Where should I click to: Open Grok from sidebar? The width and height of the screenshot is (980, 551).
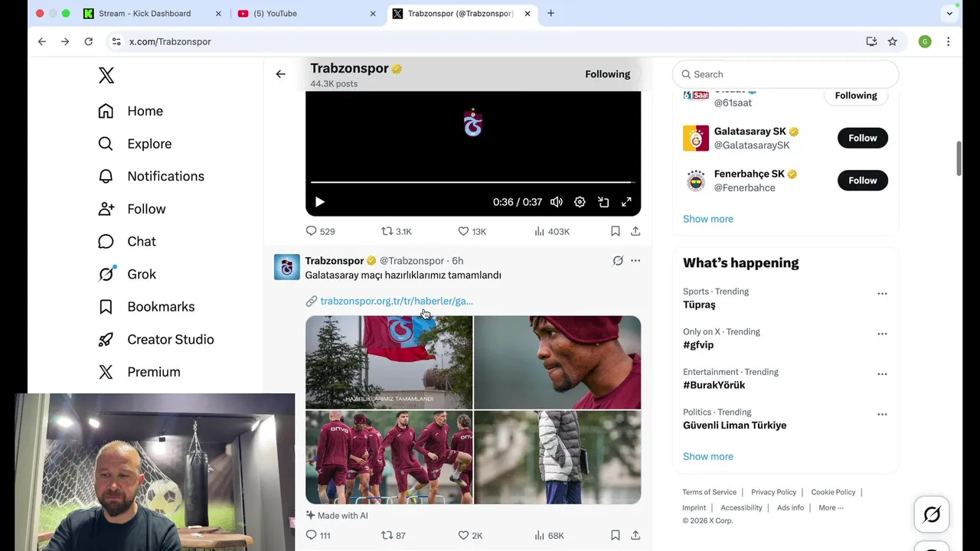click(127, 274)
